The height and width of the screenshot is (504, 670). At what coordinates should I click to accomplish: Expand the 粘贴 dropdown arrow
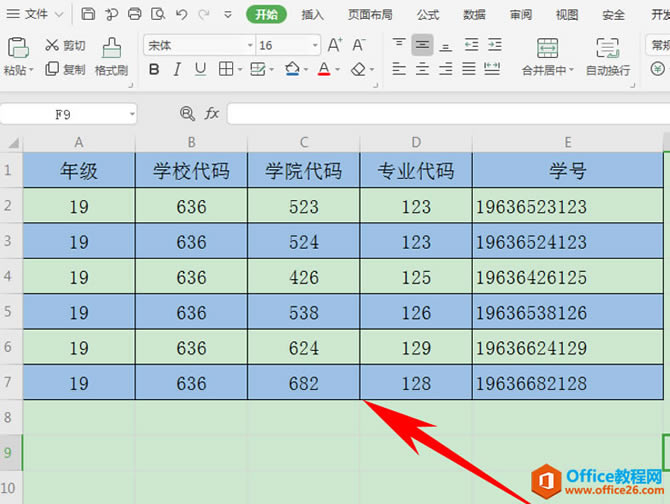click(x=31, y=70)
